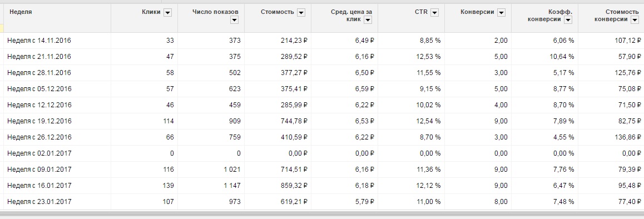Open the Конверсии column dropdown arrow
The image size is (644, 219).
(x=501, y=12)
